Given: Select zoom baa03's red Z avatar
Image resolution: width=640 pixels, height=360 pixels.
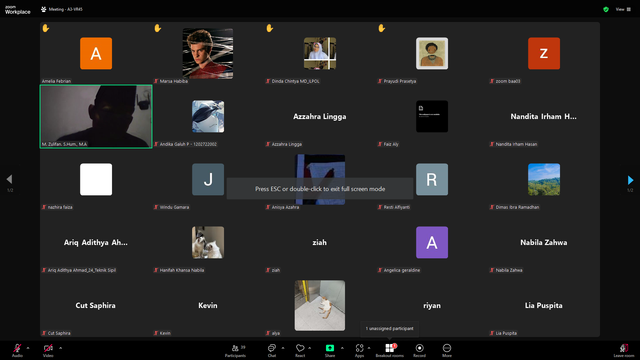Looking at the screenshot, I should (544, 53).
